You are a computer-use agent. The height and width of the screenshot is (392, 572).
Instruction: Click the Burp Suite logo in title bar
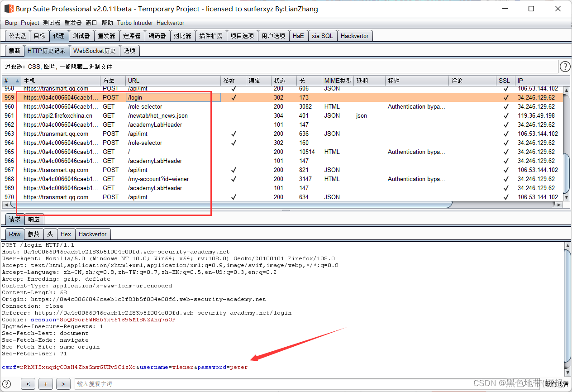point(9,9)
